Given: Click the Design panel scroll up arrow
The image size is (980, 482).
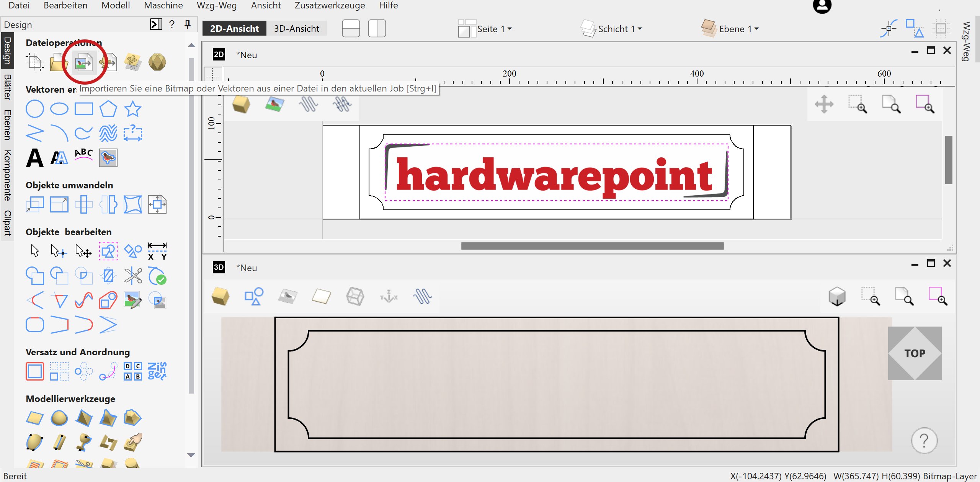Looking at the screenshot, I should 191,45.
